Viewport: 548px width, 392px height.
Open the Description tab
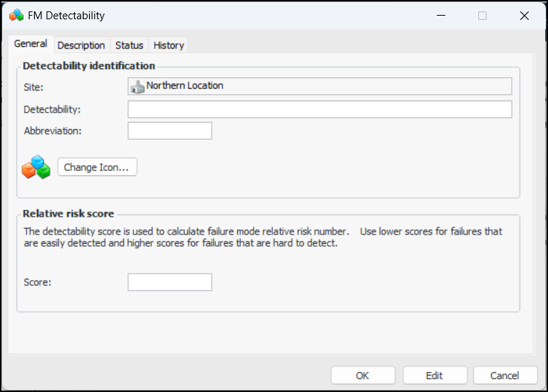pos(81,45)
